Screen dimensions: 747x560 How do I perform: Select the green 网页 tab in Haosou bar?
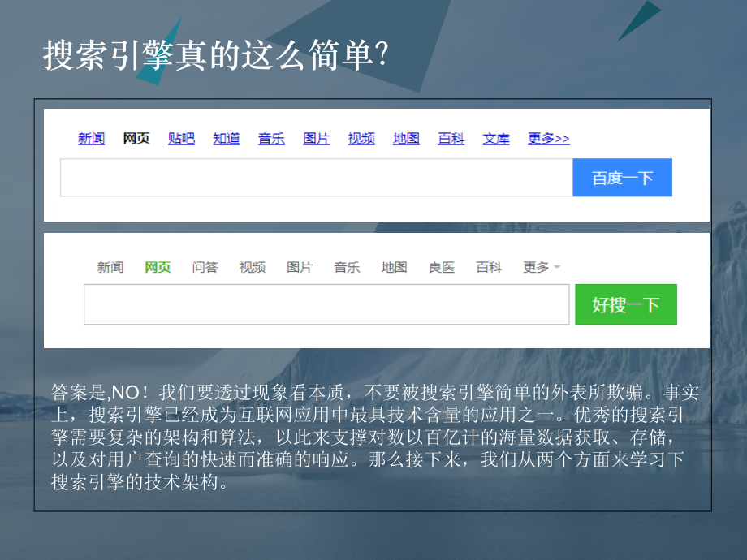click(x=158, y=267)
